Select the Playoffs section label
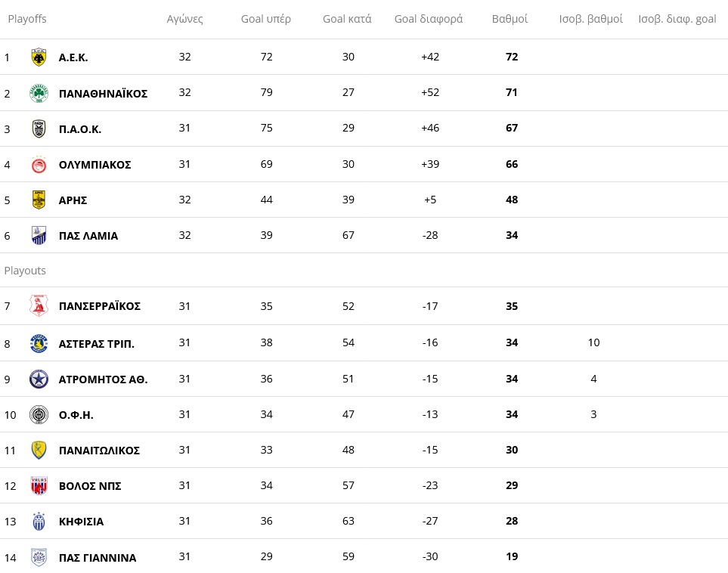Screen dimensions: 728x573 pyautogui.click(x=27, y=19)
